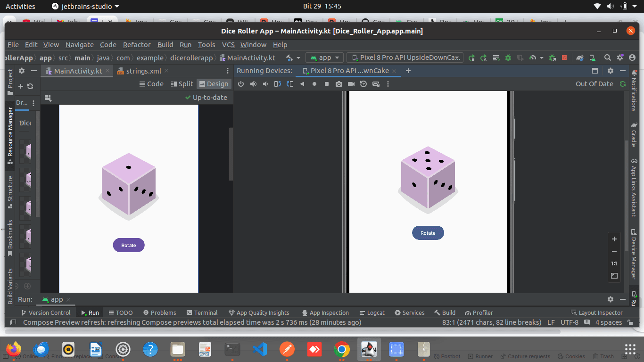Toggle the Notifications side panel

[x=634, y=91]
